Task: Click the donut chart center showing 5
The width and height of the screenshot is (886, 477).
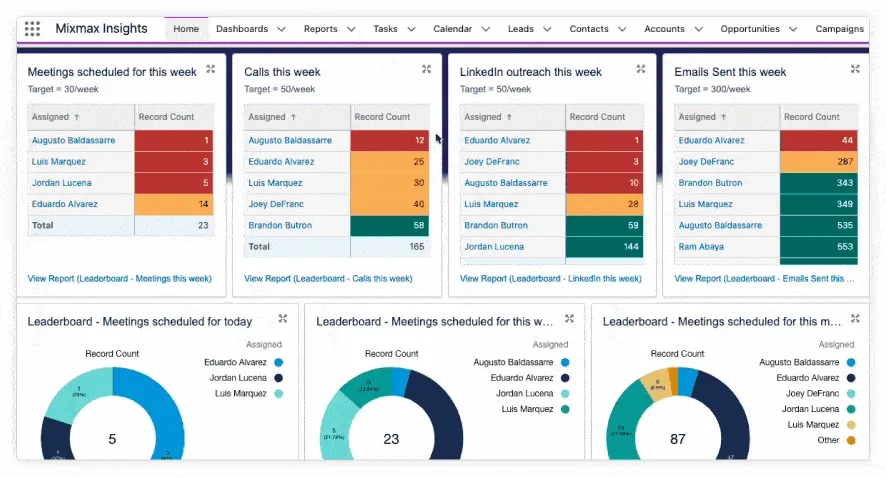Action: (x=112, y=439)
